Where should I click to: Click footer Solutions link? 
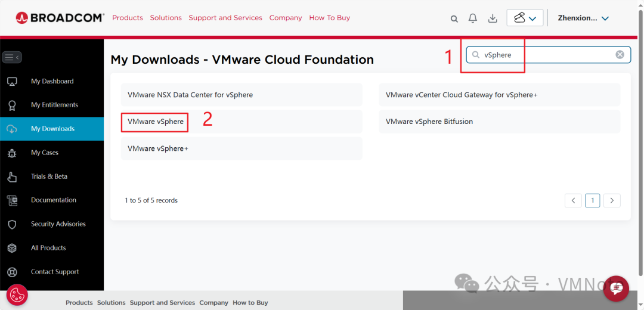tap(112, 303)
